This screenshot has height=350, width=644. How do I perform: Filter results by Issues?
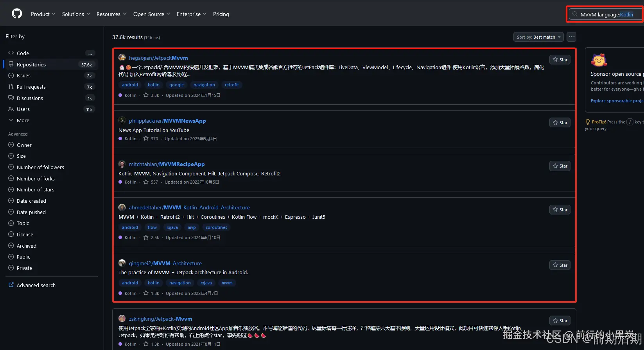coord(50,76)
